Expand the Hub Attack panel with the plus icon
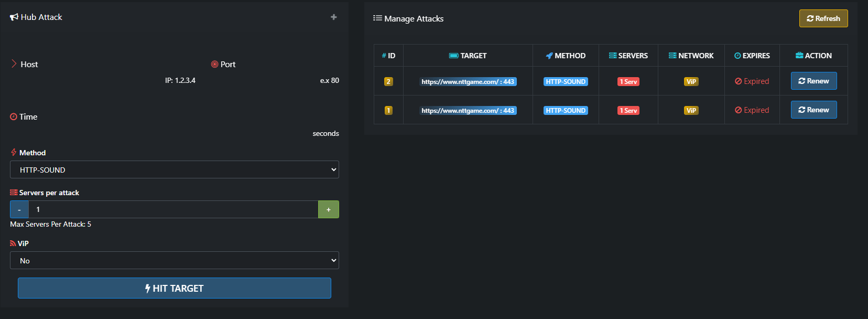868x319 pixels. click(334, 17)
